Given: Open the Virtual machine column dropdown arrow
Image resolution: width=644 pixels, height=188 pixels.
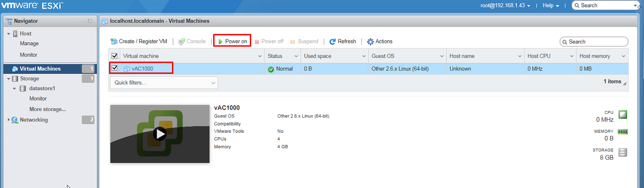Looking at the screenshot, I should point(260,56).
